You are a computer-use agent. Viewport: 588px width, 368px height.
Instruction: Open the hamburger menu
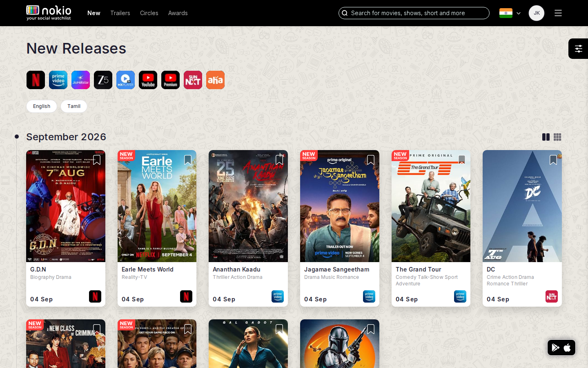tap(558, 13)
